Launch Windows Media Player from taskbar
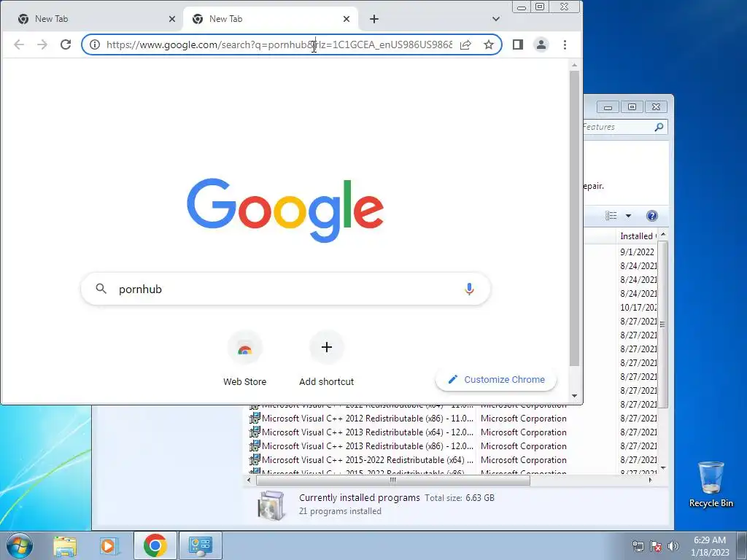747x560 pixels. (x=109, y=545)
